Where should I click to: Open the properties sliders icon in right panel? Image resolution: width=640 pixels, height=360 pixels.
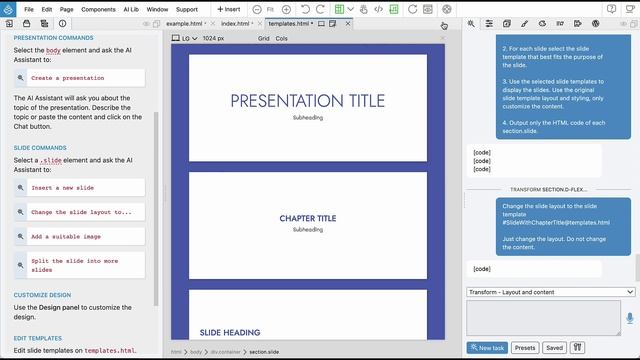tap(489, 24)
